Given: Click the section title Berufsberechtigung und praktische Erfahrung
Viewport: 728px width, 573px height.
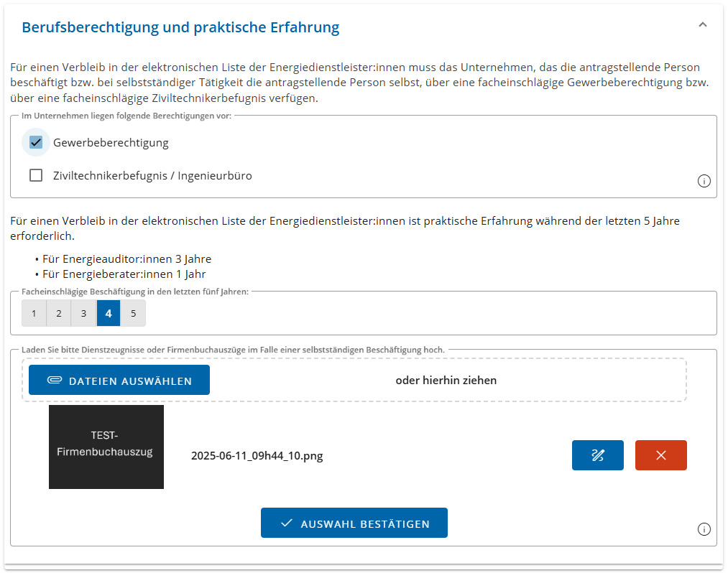Looking at the screenshot, I should point(180,27).
